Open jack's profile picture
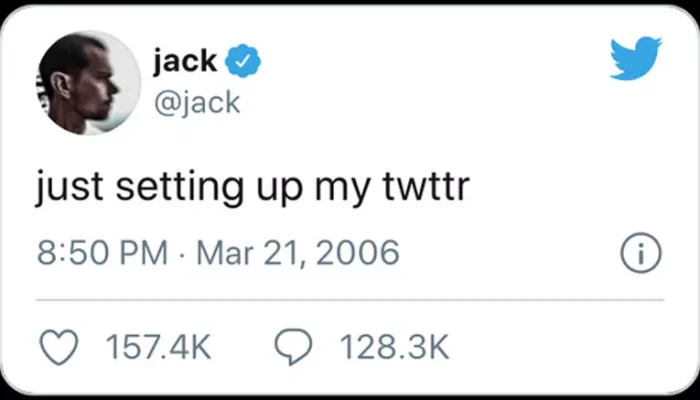This screenshot has width=700, height=400. (88, 82)
